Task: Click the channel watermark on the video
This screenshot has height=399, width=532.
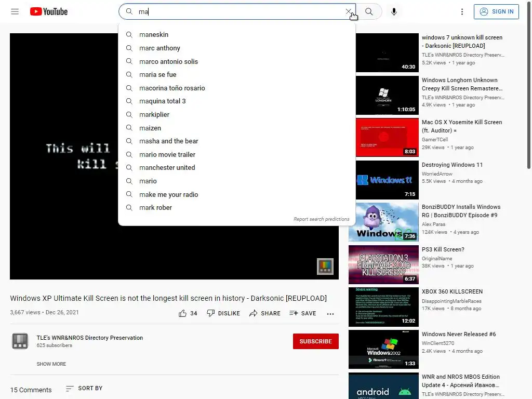Action: (x=325, y=267)
